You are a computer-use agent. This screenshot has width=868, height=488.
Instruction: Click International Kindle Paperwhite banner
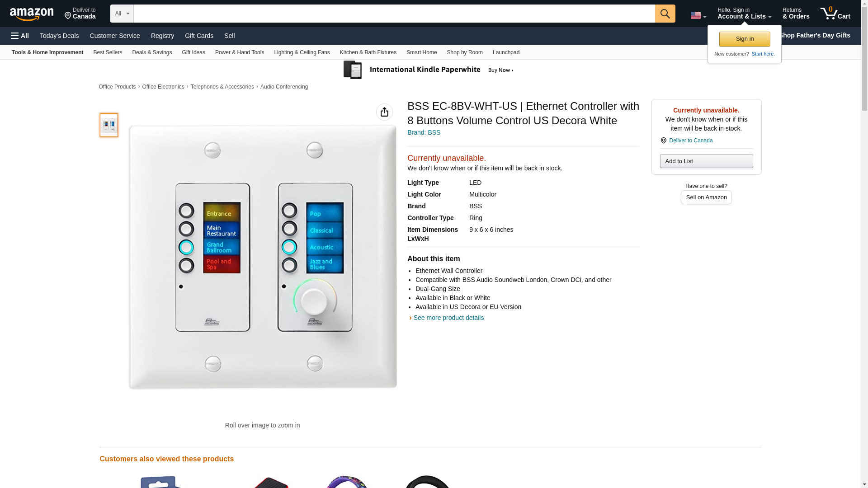(429, 70)
